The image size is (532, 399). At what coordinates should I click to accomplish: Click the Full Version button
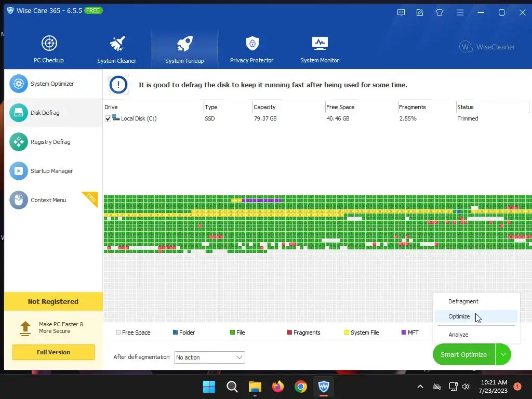pos(54,352)
